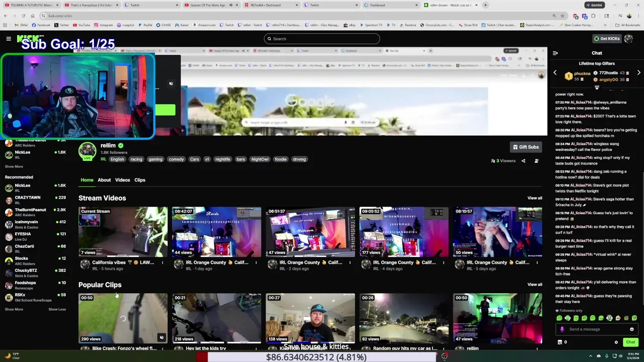This screenshot has height=362, width=644.
Task: Focus the Kick search box
Action: [x=322, y=39]
